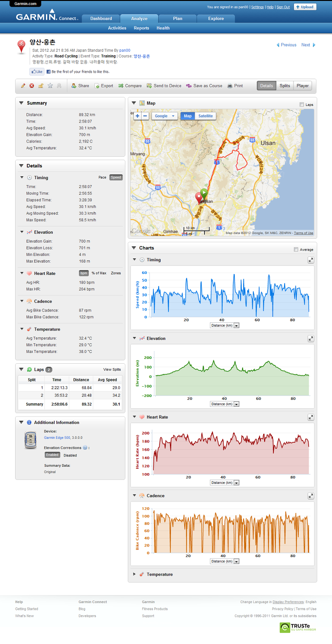This screenshot has height=644, width=332.
Task: Open the Plan tab
Action: point(178,19)
